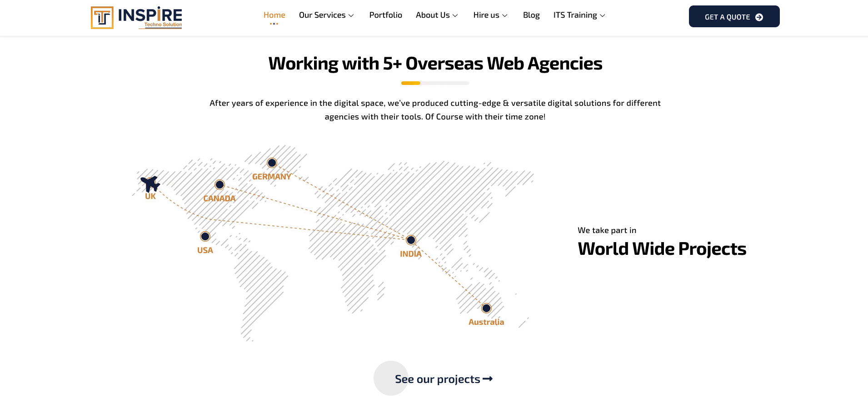Click the INDIA map label

(x=411, y=254)
